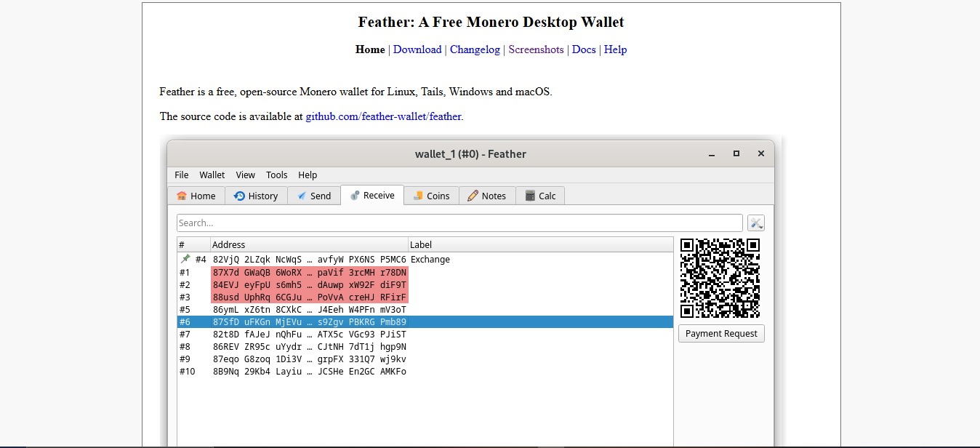Click the Help link in the website navigation
This screenshot has height=448, width=980.
click(615, 49)
